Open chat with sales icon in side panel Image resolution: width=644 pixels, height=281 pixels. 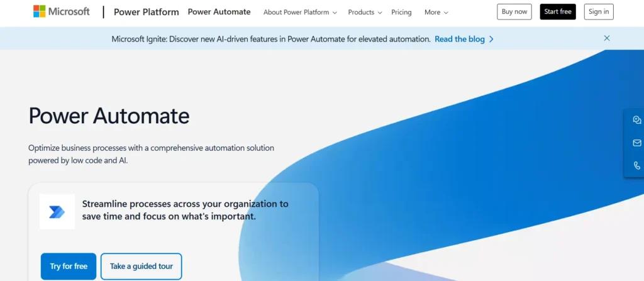click(636, 120)
